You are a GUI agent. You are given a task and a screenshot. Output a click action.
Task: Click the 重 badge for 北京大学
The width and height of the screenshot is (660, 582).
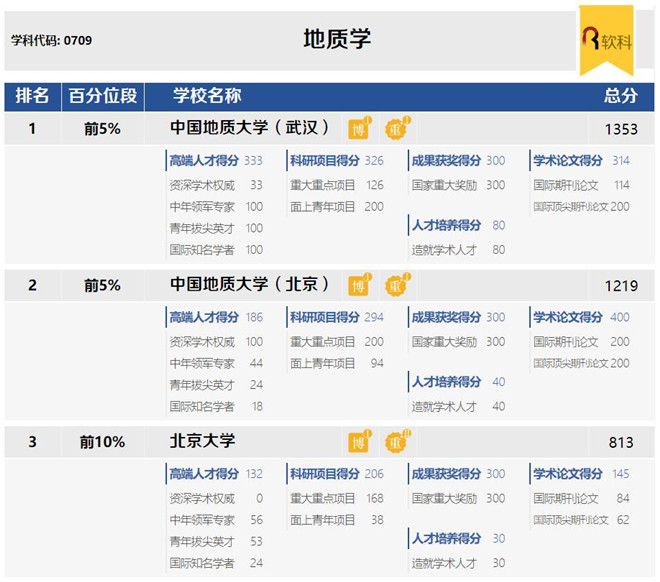(x=397, y=441)
